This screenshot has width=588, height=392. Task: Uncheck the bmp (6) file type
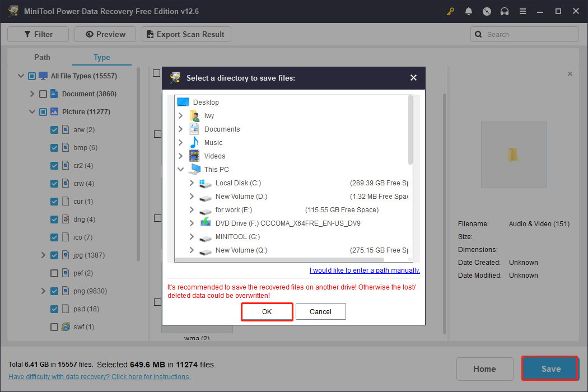click(54, 147)
